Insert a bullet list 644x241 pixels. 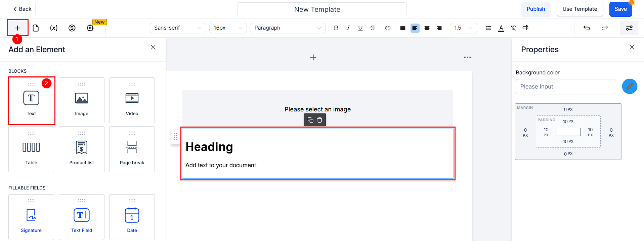pos(488,28)
